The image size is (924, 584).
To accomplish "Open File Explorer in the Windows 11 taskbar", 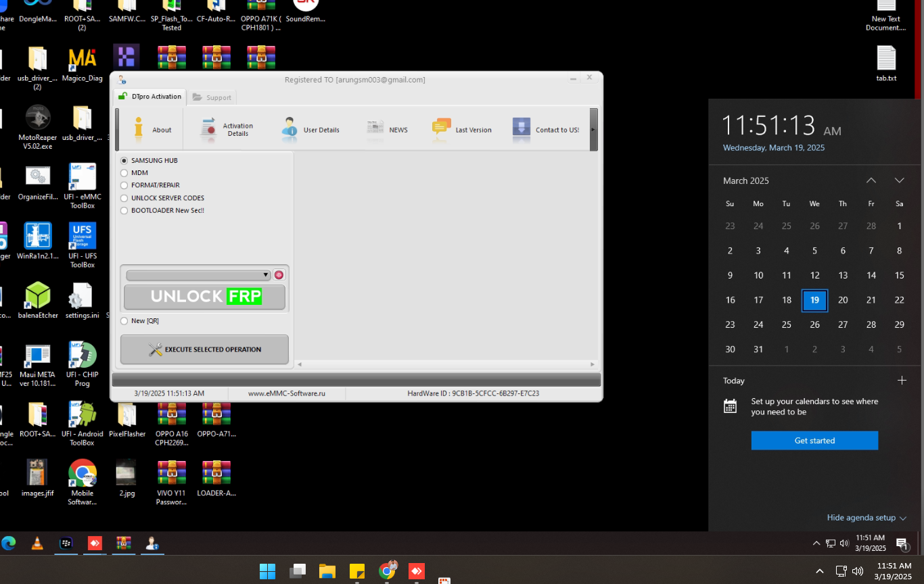I will (x=327, y=571).
